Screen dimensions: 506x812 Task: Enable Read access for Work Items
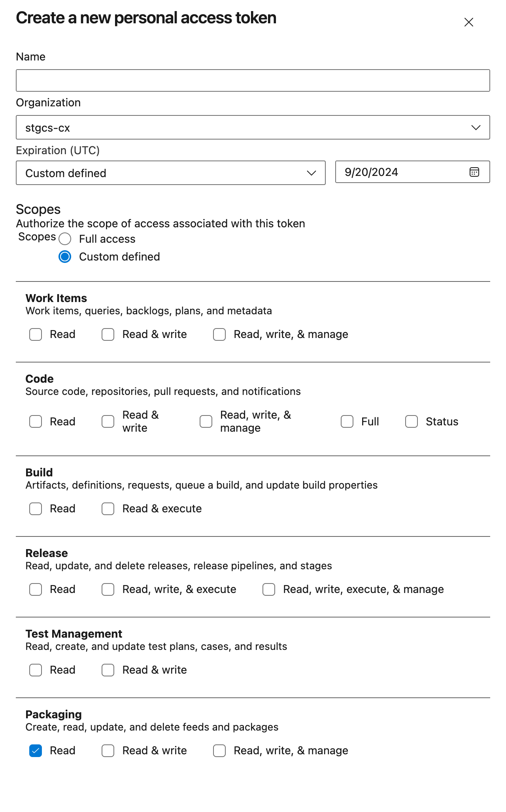(x=35, y=334)
